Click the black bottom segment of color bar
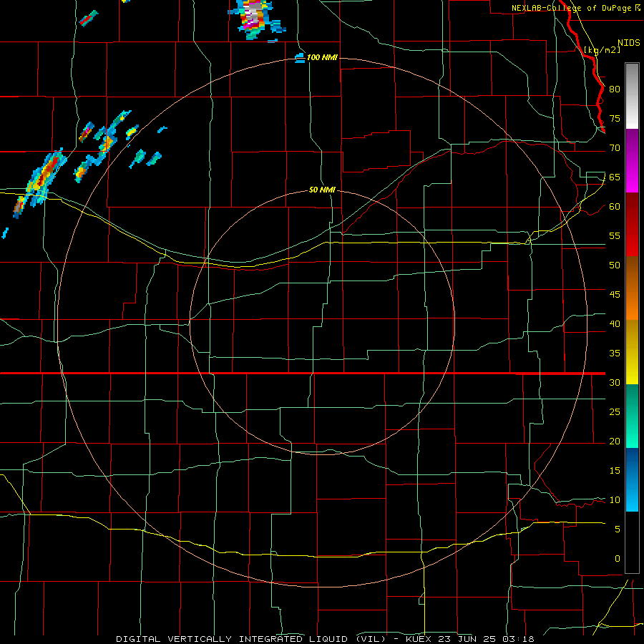 [x=632, y=542]
